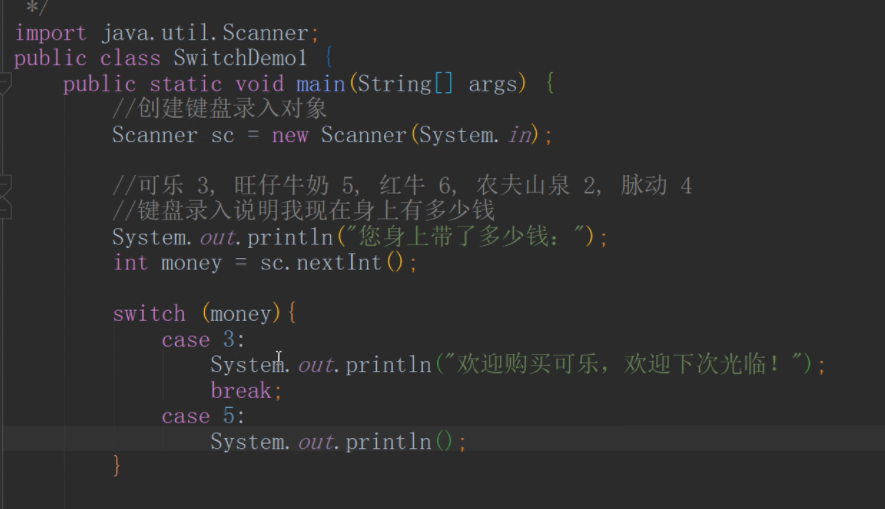The width and height of the screenshot is (885, 509).
Task: Click fold end marker beside //键盘录入说明 comment
Action: pyautogui.click(x=4, y=211)
